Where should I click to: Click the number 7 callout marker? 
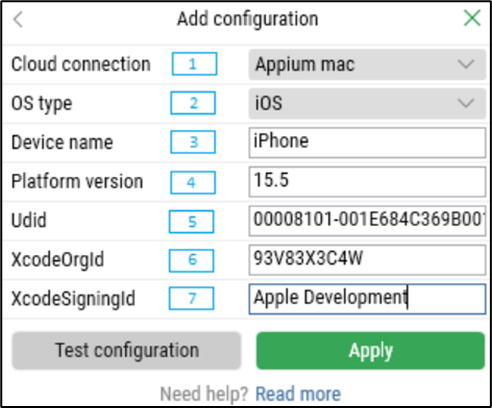click(191, 298)
